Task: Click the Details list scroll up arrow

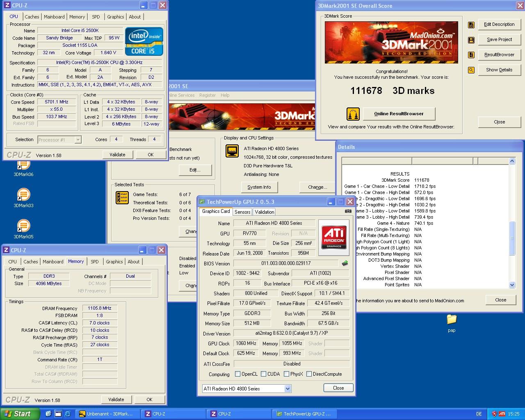Action: (512, 161)
